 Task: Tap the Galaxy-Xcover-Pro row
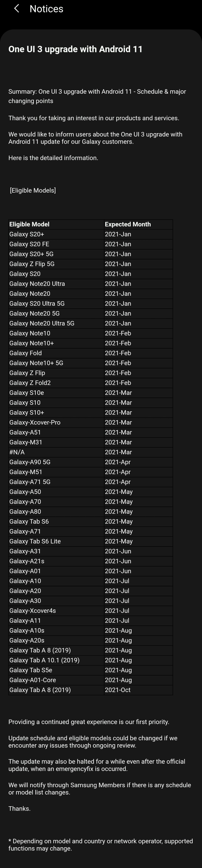point(90,422)
